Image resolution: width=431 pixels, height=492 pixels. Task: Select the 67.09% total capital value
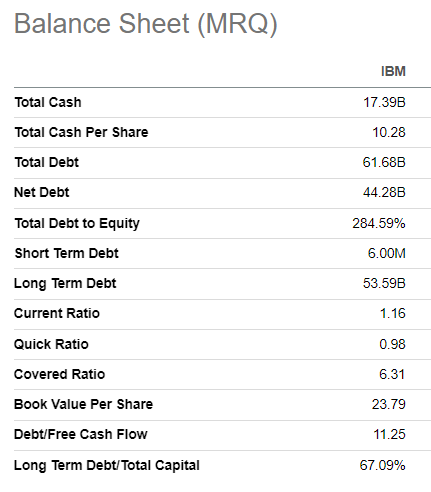[383, 465]
